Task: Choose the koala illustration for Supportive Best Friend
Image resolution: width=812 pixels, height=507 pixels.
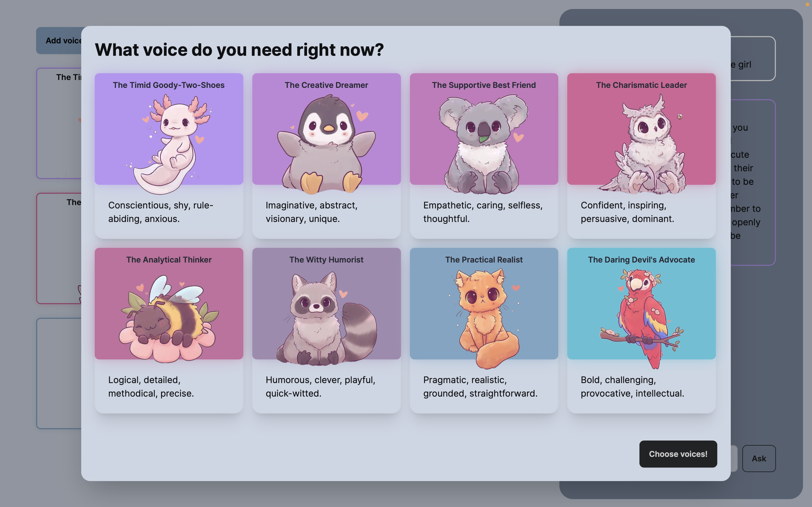Action: point(484,144)
